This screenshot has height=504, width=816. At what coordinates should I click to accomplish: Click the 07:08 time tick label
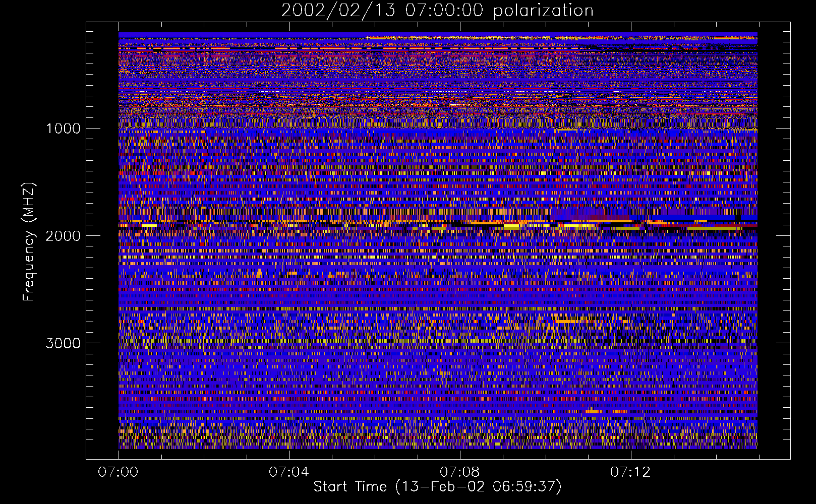tap(460, 472)
